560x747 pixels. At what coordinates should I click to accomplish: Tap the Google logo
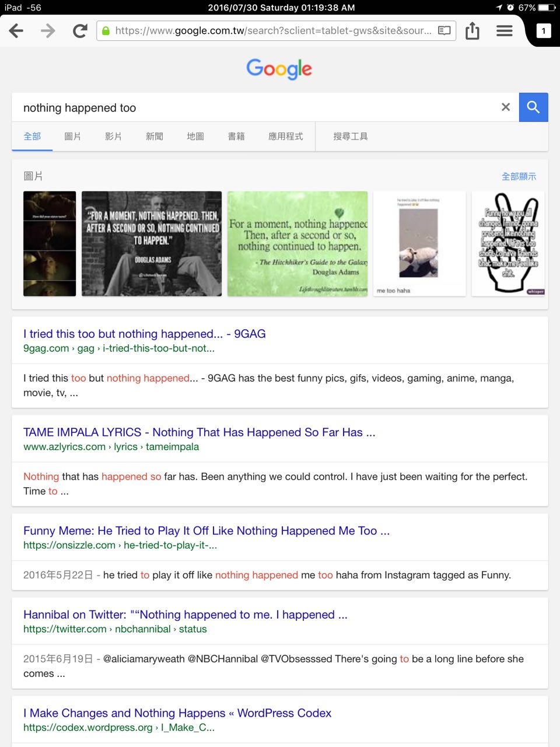pyautogui.click(x=279, y=69)
